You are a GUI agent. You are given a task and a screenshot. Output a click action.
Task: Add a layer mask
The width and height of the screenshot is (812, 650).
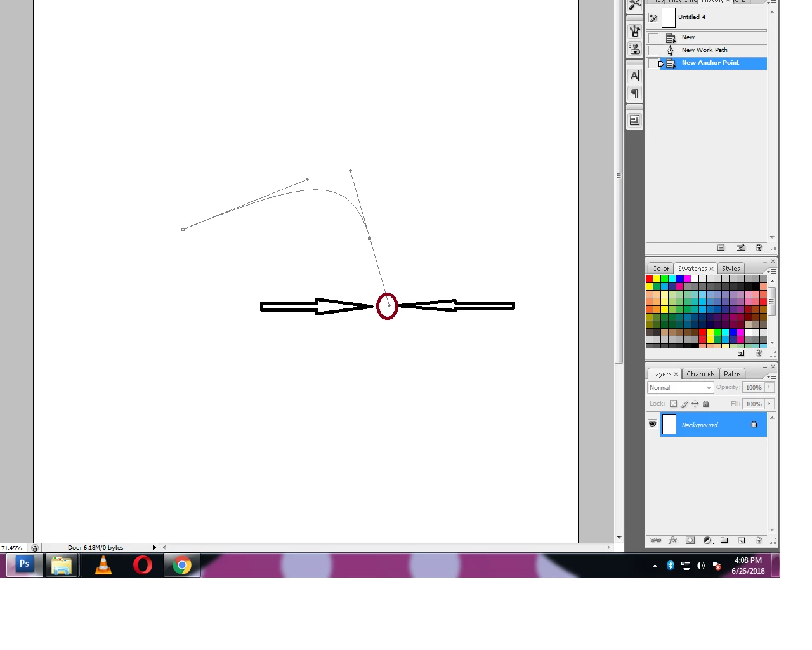[x=690, y=540]
